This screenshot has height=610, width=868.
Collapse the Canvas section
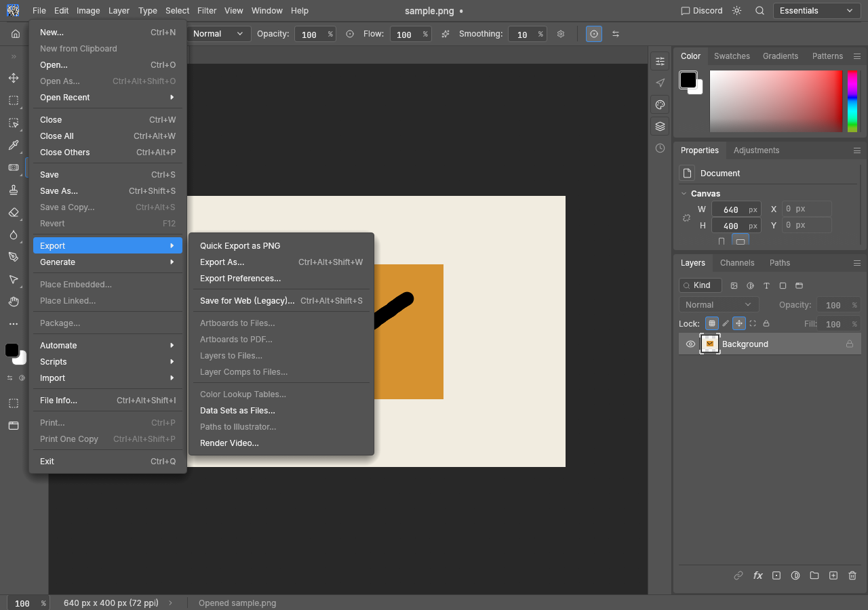click(684, 194)
